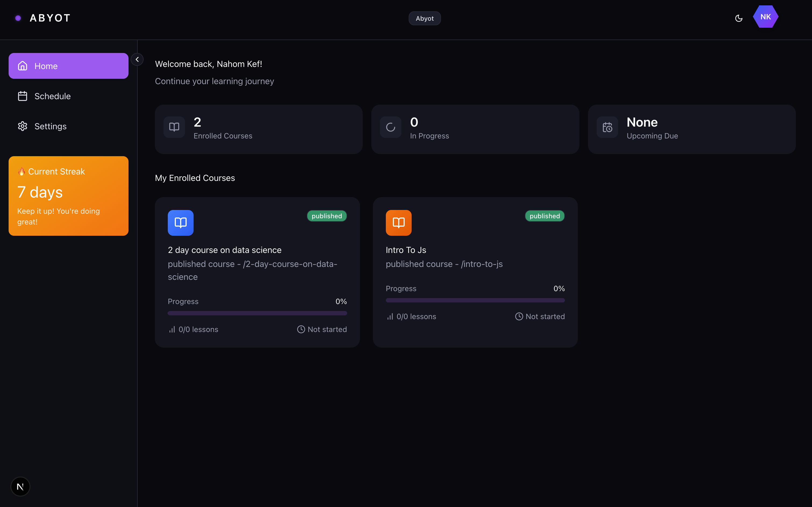
Task: Click the Intro To Js progress bar
Action: coord(475,300)
